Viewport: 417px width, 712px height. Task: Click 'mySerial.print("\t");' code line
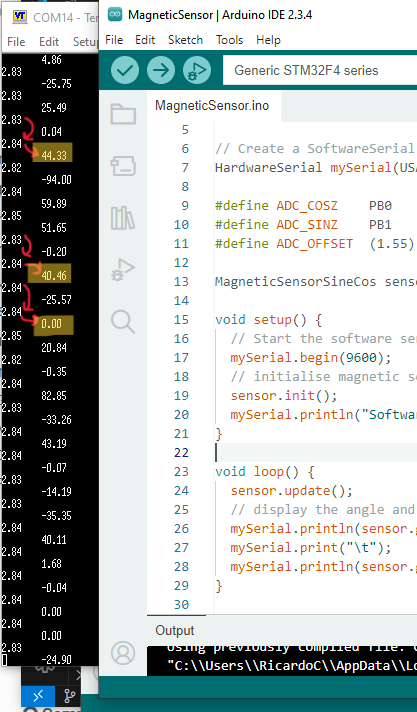[x=311, y=548]
